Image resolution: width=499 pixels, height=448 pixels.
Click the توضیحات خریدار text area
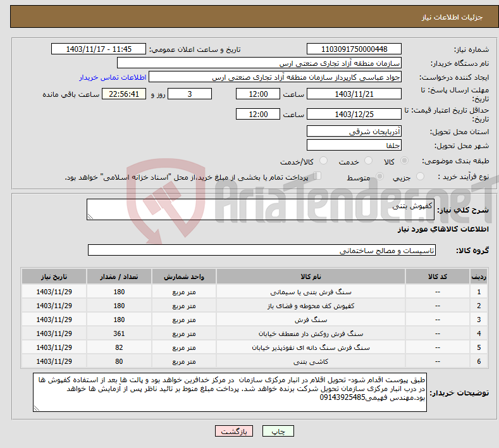230,392
